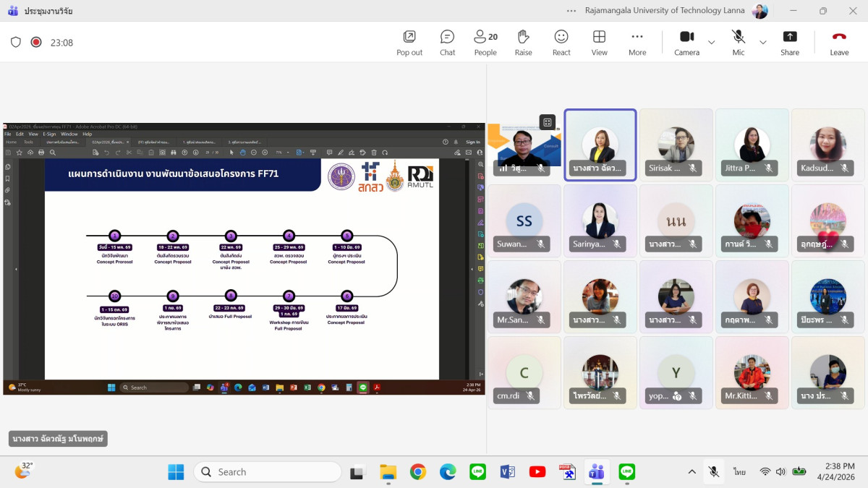Change the meeting View layout
868x488 pixels.
(599, 42)
